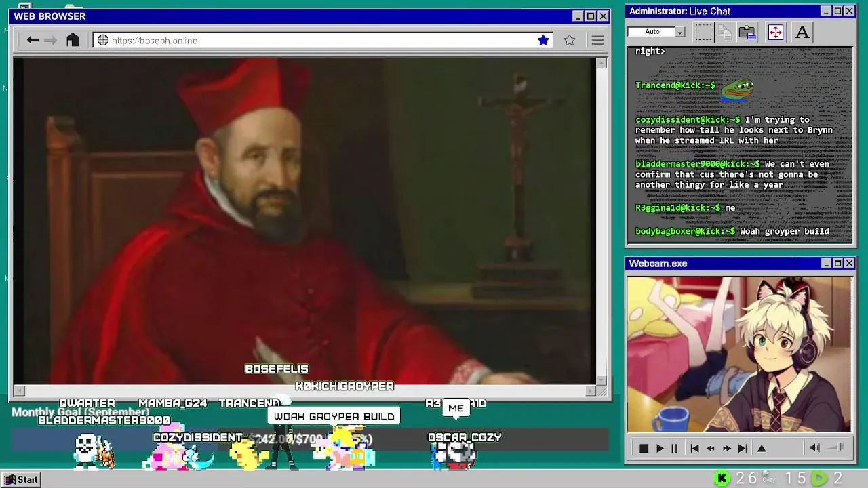Click the Cozy icon in the tray
This screenshot has width=868, height=488.
point(768,478)
